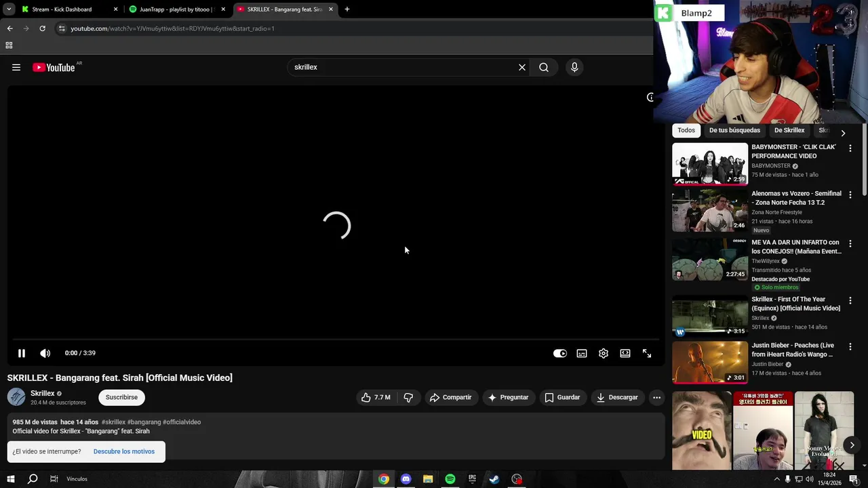This screenshot has height=488, width=868.
Task: Open options menu for TheWillyrex video
Action: click(x=850, y=244)
